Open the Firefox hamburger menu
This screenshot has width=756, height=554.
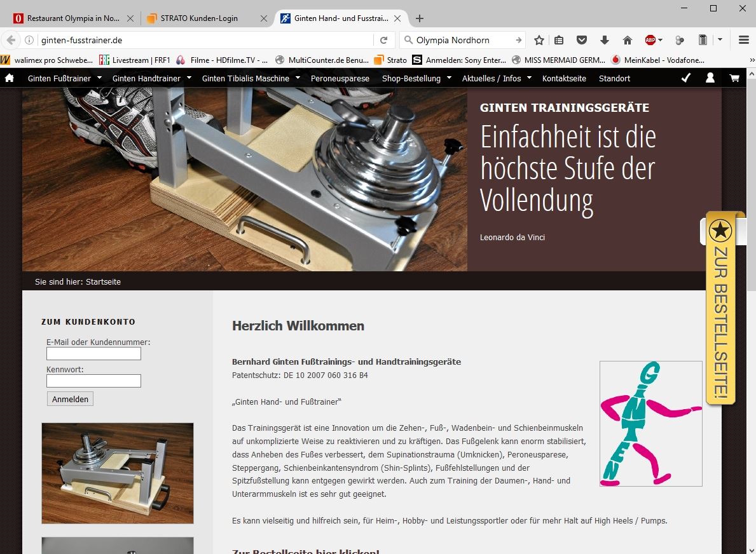pyautogui.click(x=743, y=40)
